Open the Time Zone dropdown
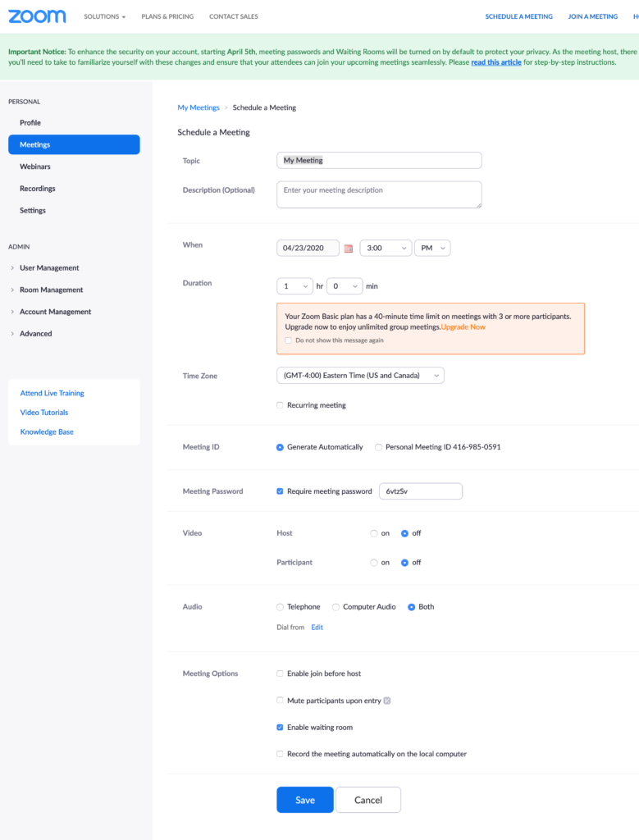The height and width of the screenshot is (840, 639). (x=360, y=376)
